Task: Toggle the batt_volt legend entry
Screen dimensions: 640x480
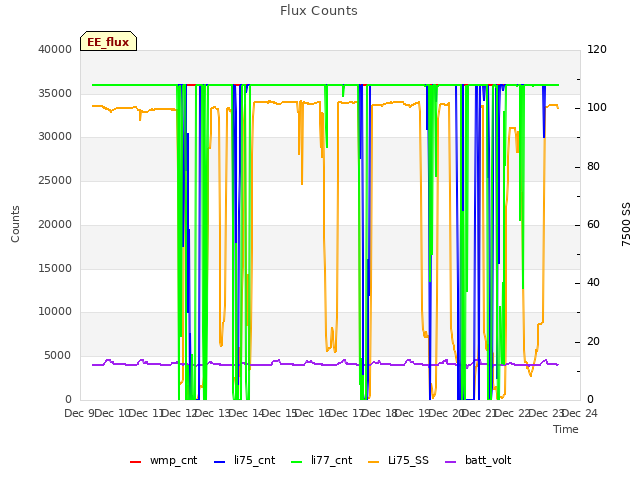Action: coord(478,460)
